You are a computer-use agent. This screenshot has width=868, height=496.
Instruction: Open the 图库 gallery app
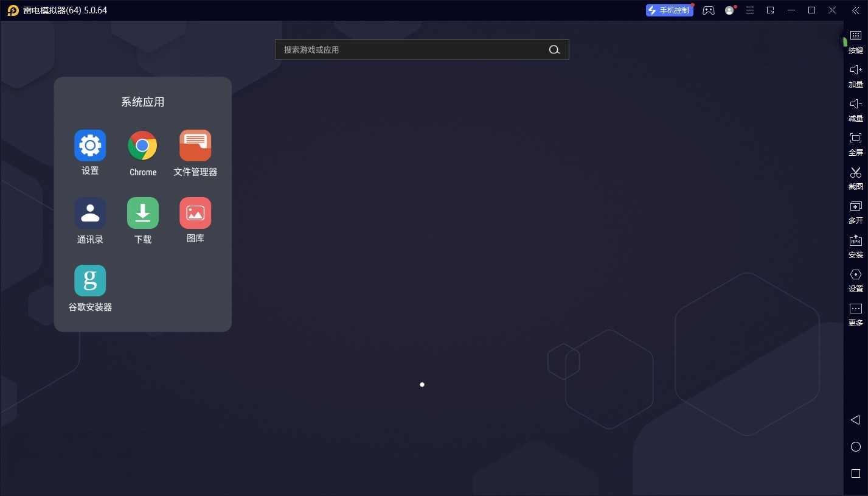(195, 213)
